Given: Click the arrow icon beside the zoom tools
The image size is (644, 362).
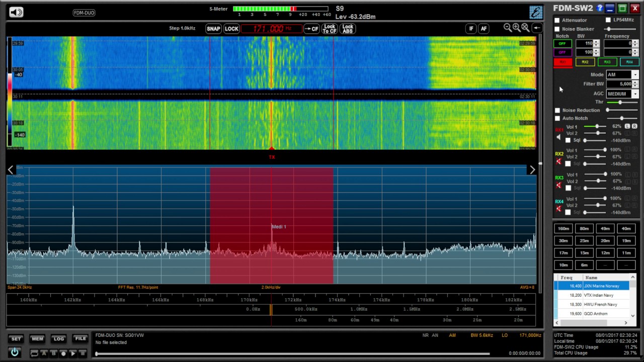Looking at the screenshot, I should [x=537, y=28].
